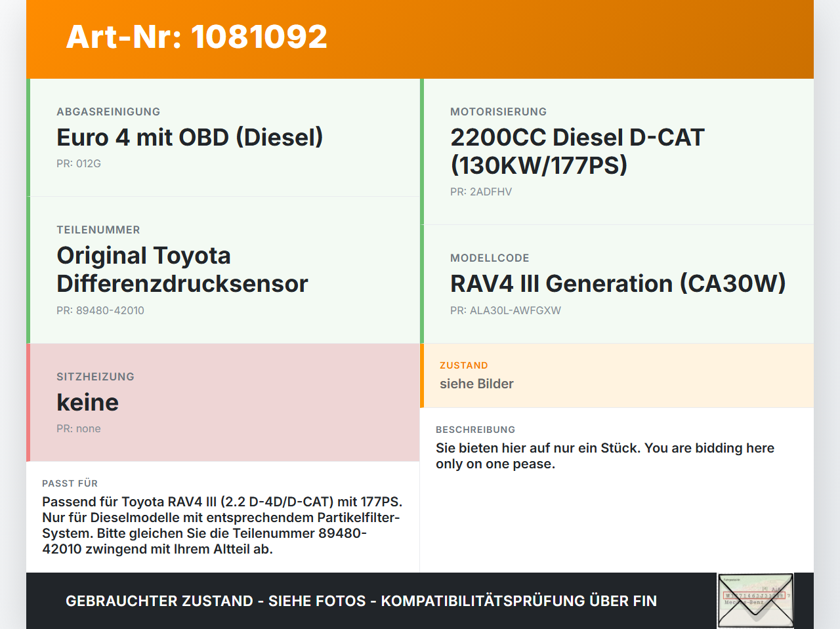Screen dimensions: 840x629
Task: Click the SITZHEIZUNG label
Action: 95,376
